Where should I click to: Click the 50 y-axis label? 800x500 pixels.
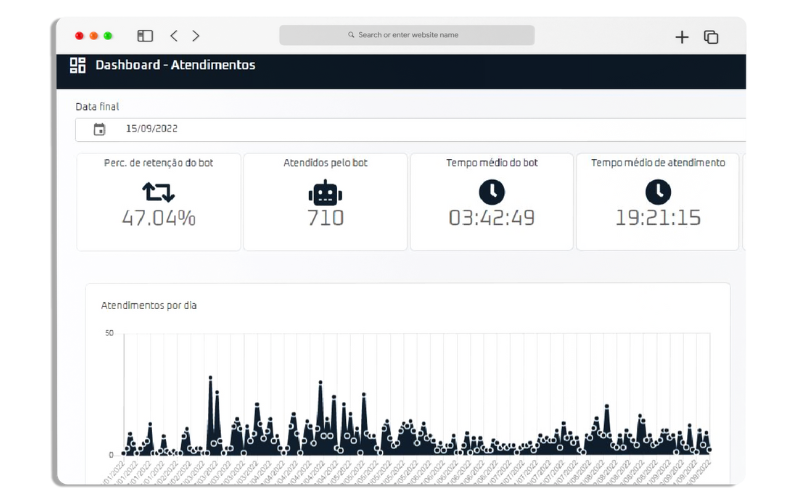[109, 333]
